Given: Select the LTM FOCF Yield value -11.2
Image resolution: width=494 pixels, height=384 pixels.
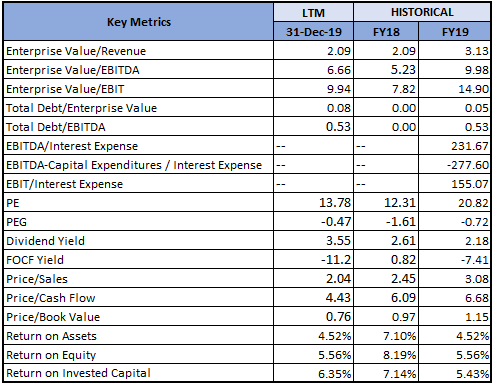Looking at the screenshot, I should (x=336, y=260).
